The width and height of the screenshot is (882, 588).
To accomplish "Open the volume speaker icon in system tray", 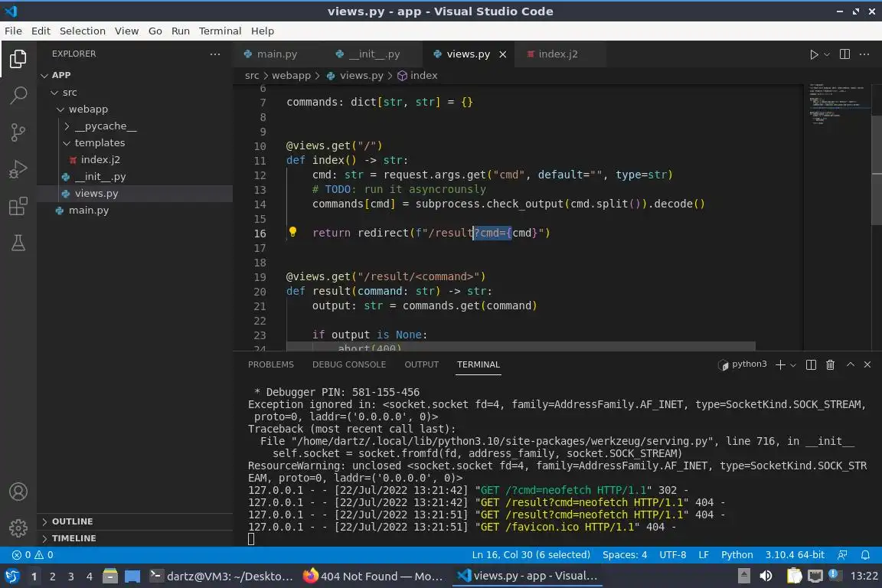I will (x=766, y=577).
